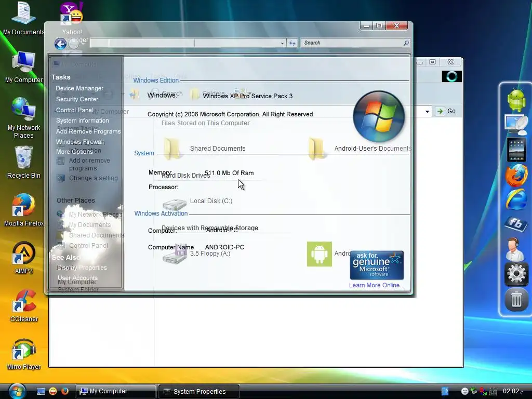532x399 pixels.
Task: Click the Android robot icon in the dock
Action: click(516, 99)
